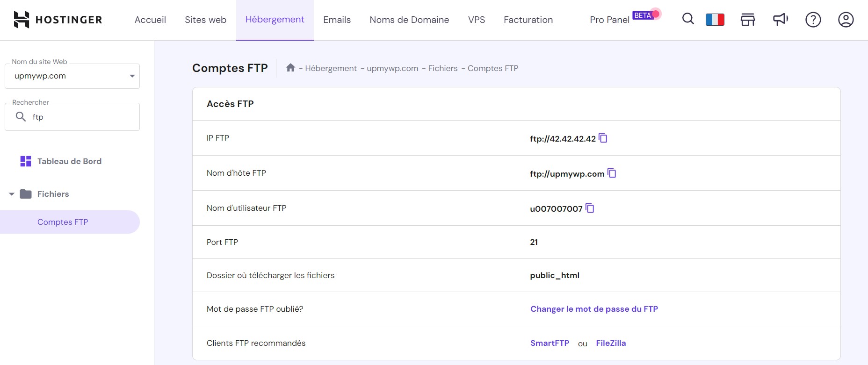868x365 pixels.
Task: Click Mot de passe FTP oublié? label
Action: [x=255, y=309]
